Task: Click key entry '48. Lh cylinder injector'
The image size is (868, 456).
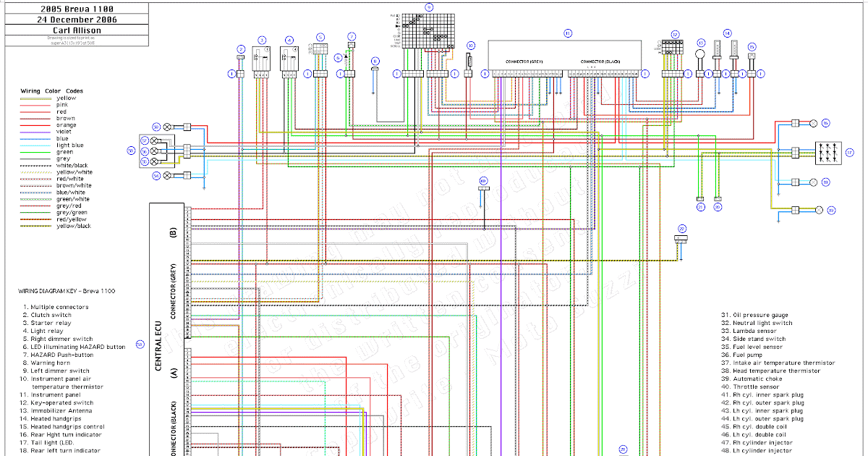Action: click(757, 450)
